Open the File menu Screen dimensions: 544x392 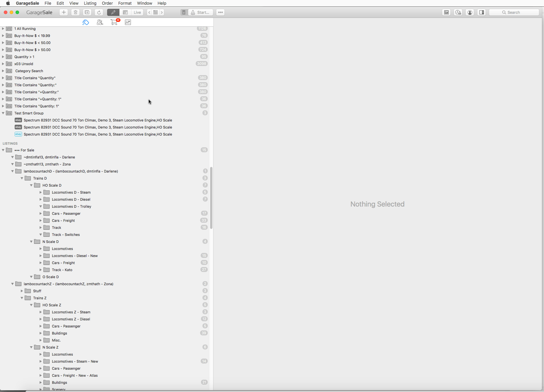coord(48,3)
